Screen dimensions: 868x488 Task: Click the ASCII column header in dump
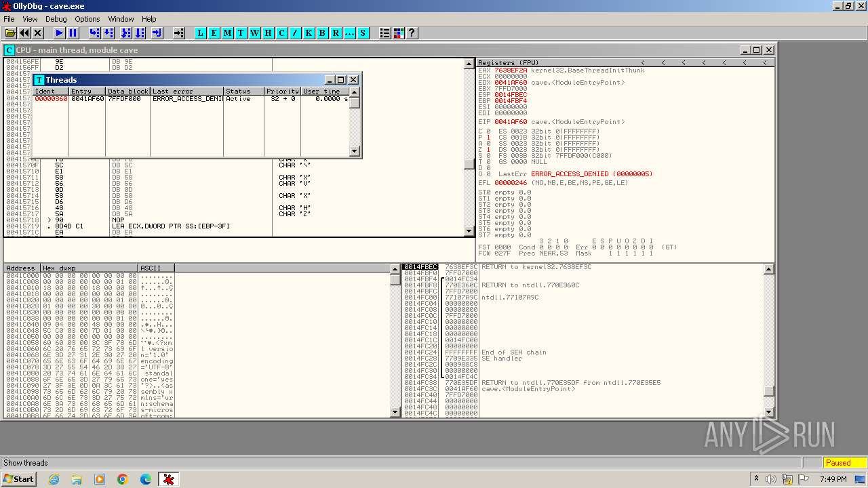(x=156, y=268)
